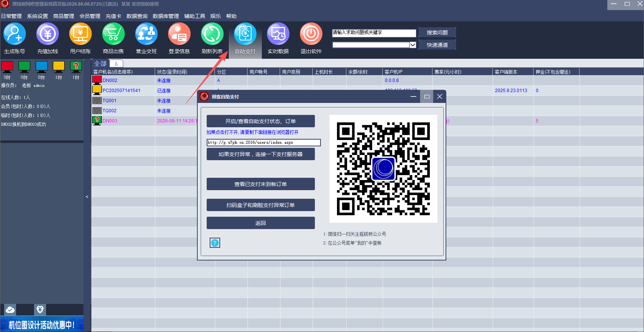The width and height of the screenshot is (644, 332).
Task: Expand the dropdown below the help search box
Action: [413, 45]
